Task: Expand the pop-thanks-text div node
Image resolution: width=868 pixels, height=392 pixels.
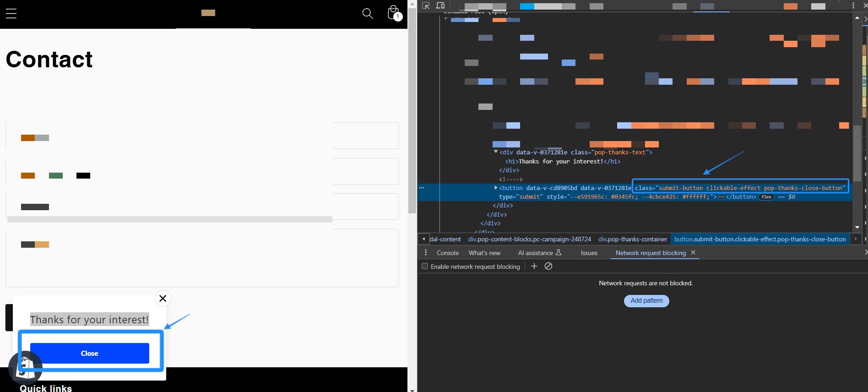Action: click(496, 152)
